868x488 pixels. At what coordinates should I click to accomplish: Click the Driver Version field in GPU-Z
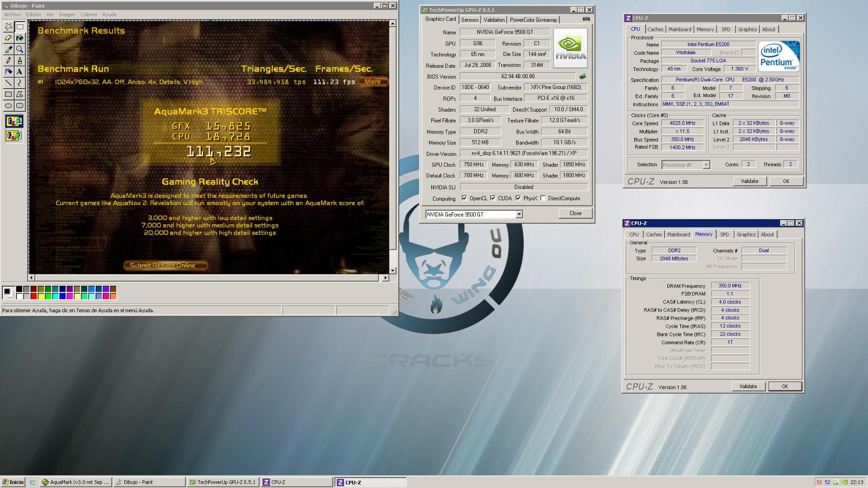[x=524, y=154]
